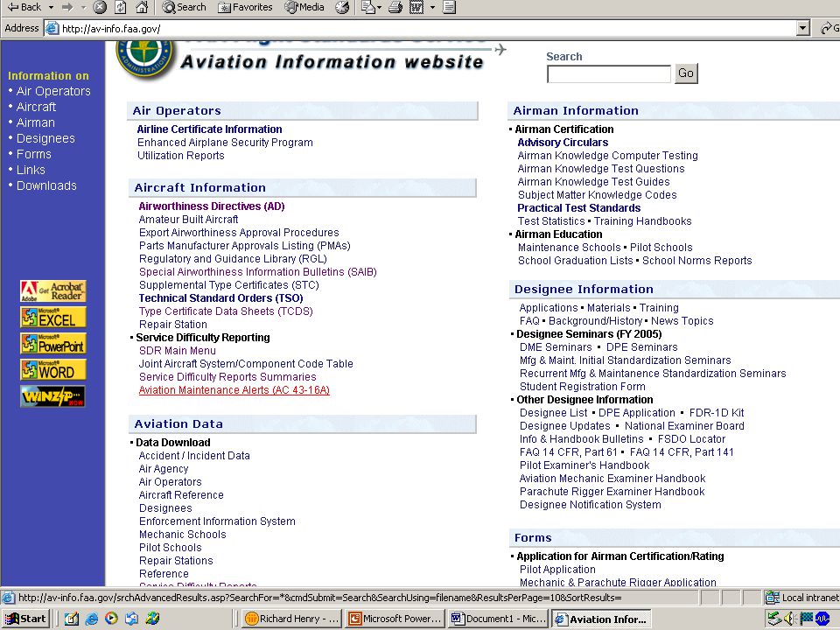Click the Microsoft Excel badge

click(53, 317)
